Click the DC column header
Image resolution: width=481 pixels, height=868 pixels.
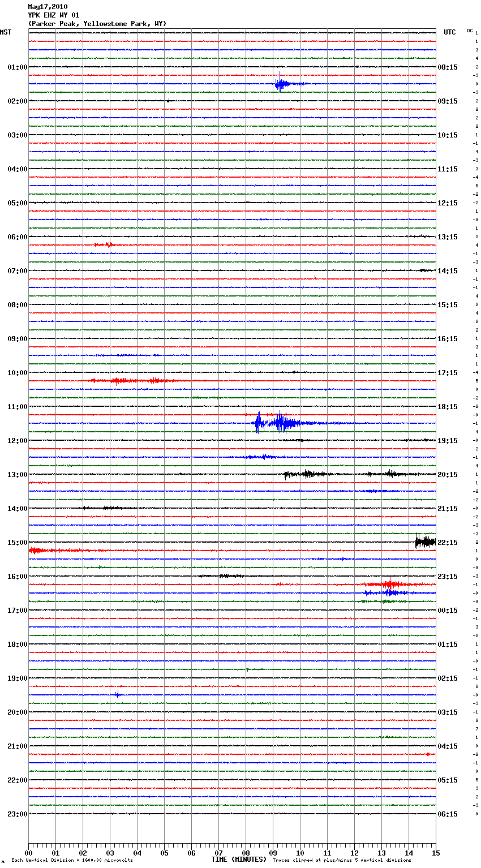click(x=470, y=31)
